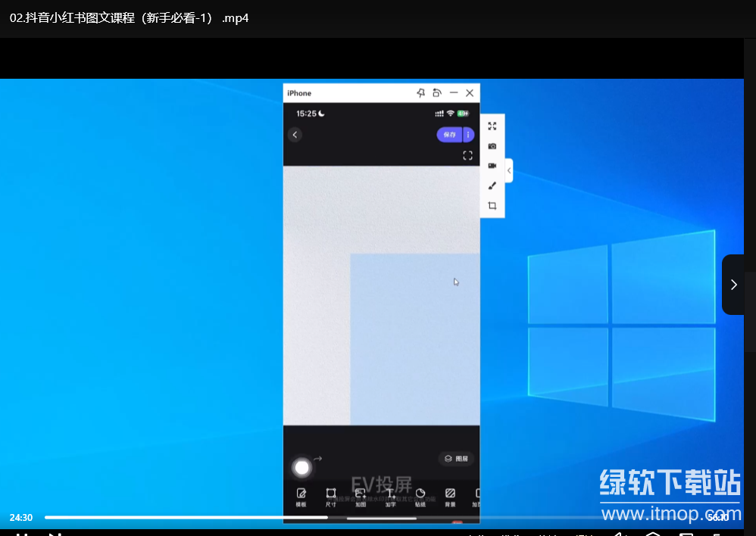
Task: Expand the right side panel arrow
Action: (x=733, y=285)
